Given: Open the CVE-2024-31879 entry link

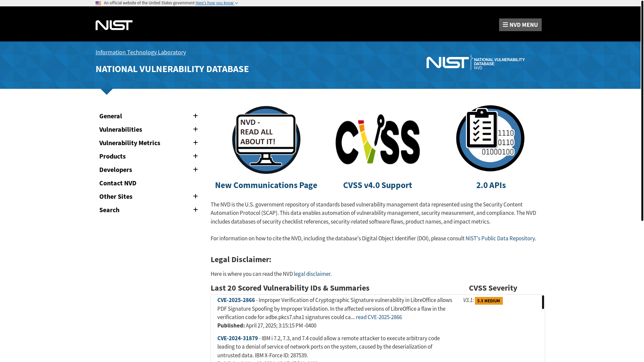Looking at the screenshot, I should [237, 338].
